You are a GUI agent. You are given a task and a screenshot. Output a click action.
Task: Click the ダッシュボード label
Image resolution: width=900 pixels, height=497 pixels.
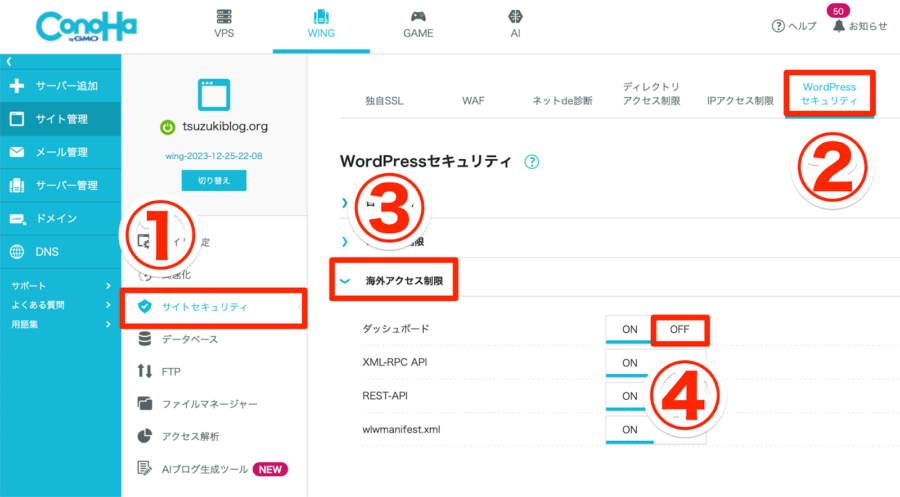pyautogui.click(x=395, y=329)
